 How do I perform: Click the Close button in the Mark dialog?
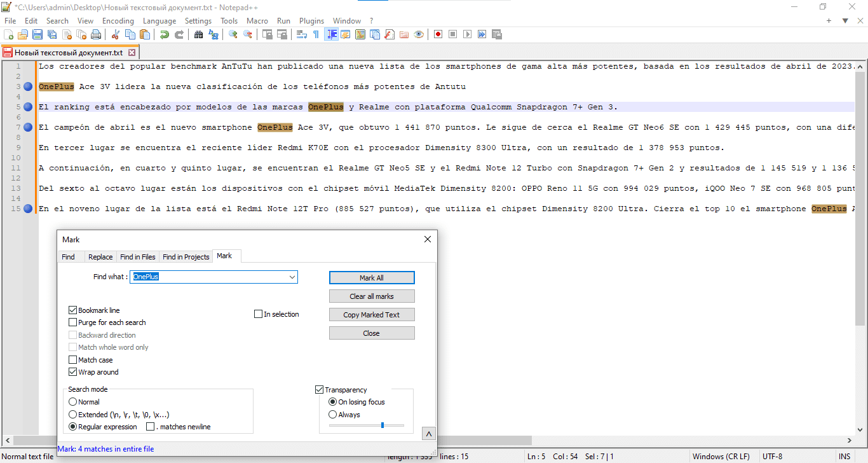[372, 333]
